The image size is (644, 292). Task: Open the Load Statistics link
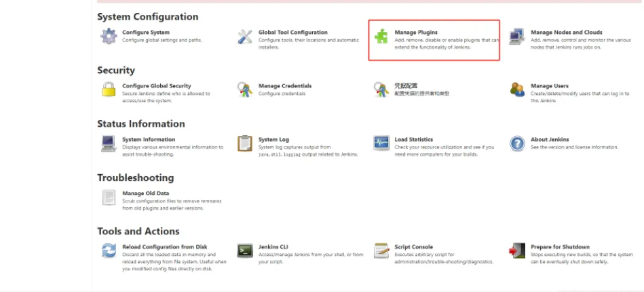point(413,140)
